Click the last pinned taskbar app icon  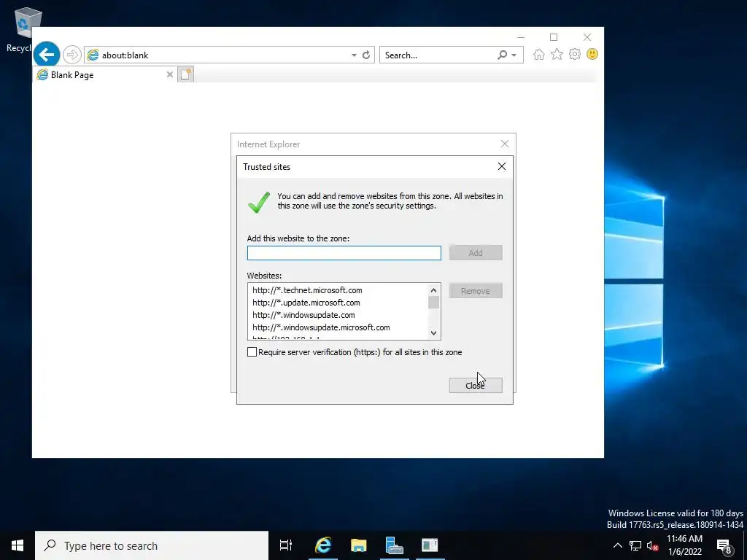tap(430, 545)
